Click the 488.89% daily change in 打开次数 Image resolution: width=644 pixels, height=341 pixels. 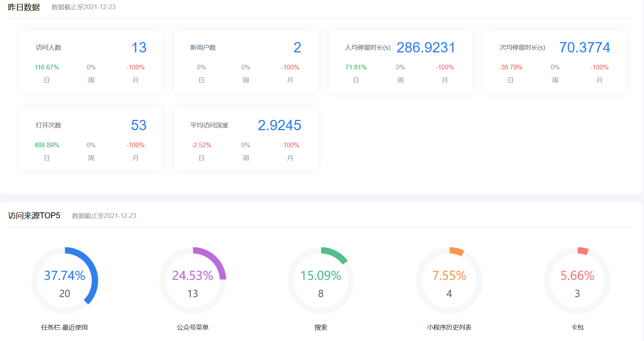click(x=47, y=145)
